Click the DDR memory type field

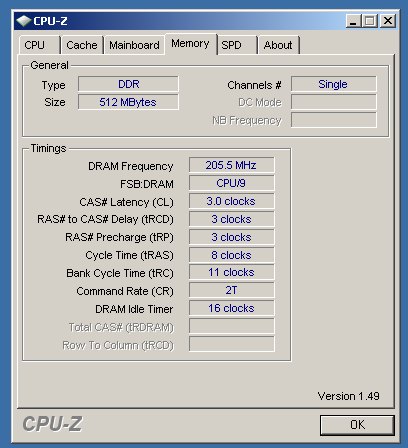[x=128, y=84]
